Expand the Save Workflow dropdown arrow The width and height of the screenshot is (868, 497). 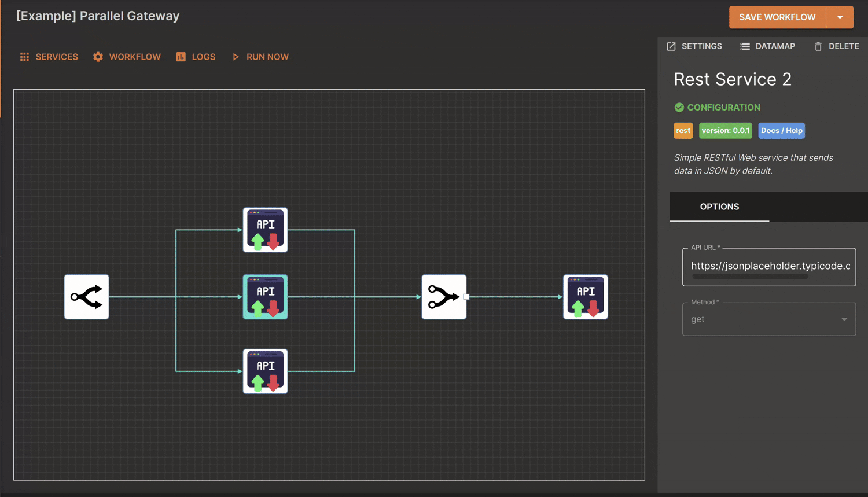840,17
